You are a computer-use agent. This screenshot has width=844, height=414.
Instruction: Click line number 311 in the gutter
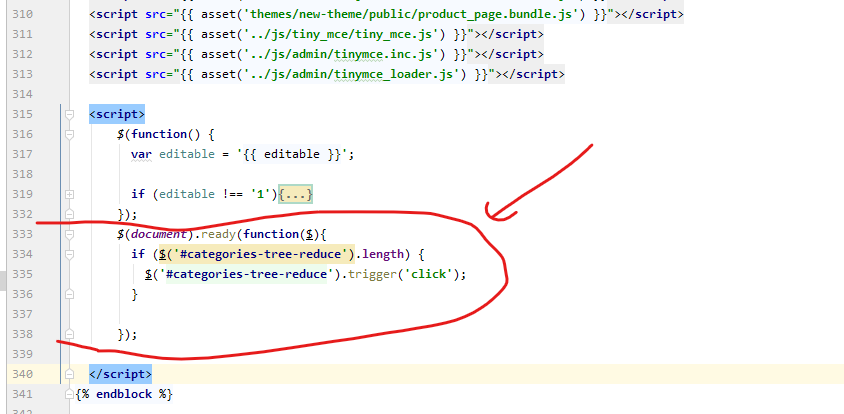22,34
